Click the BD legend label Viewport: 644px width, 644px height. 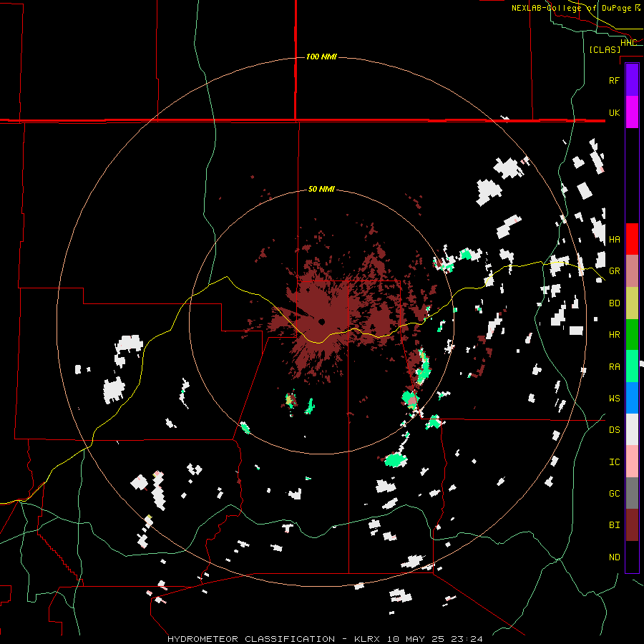pos(614,303)
